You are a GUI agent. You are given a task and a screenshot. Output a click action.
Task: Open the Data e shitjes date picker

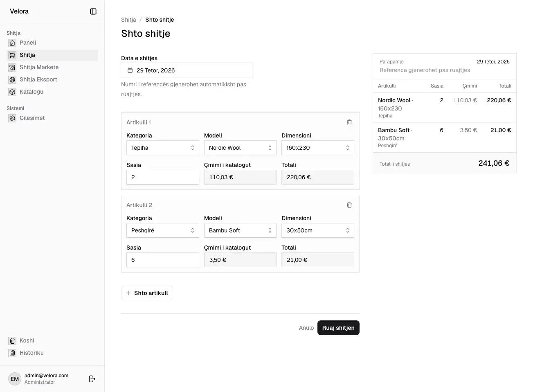pyautogui.click(x=187, y=70)
